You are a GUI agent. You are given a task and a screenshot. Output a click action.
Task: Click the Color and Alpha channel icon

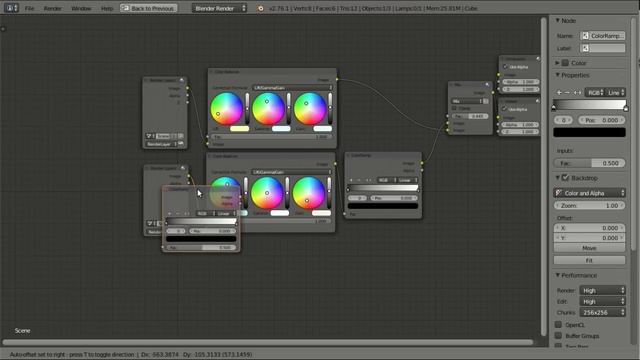coord(558,193)
